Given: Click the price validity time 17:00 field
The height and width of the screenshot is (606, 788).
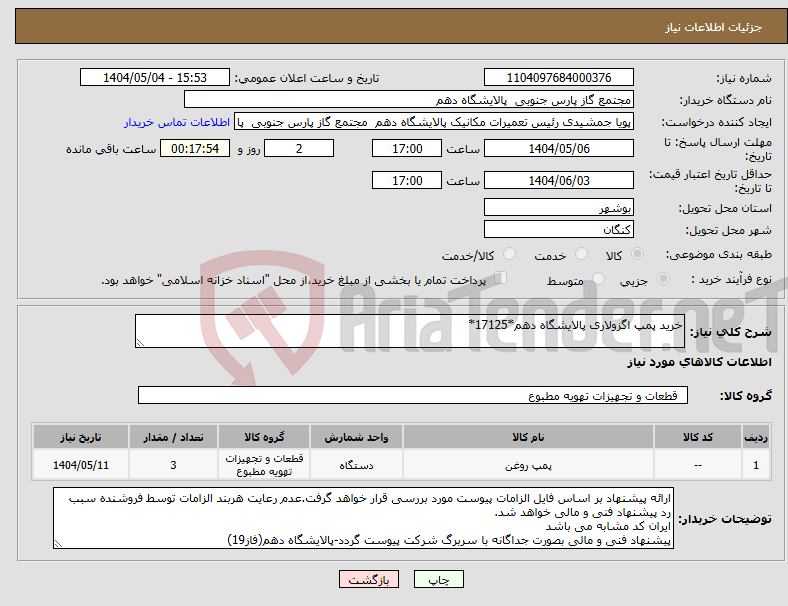Looking at the screenshot, I should [407, 180].
